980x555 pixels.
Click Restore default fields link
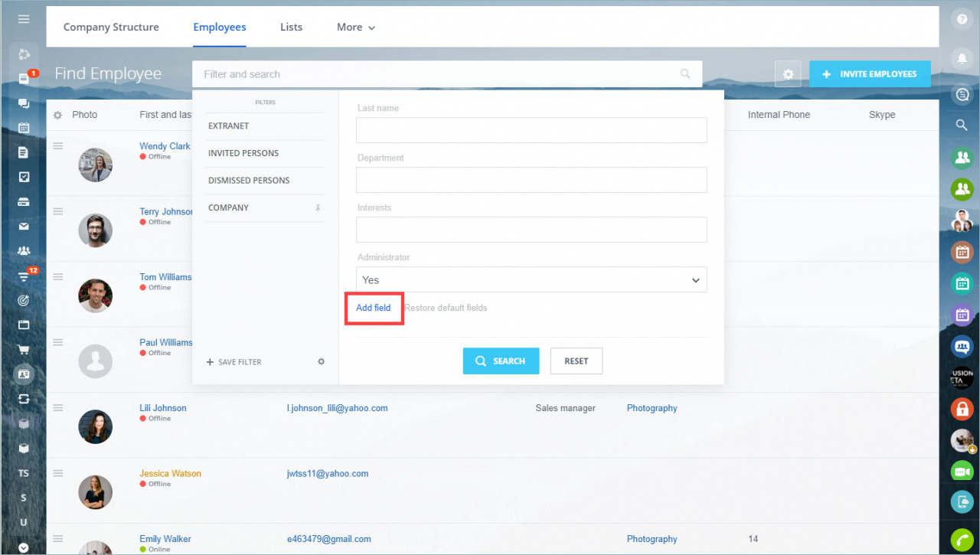click(x=446, y=308)
